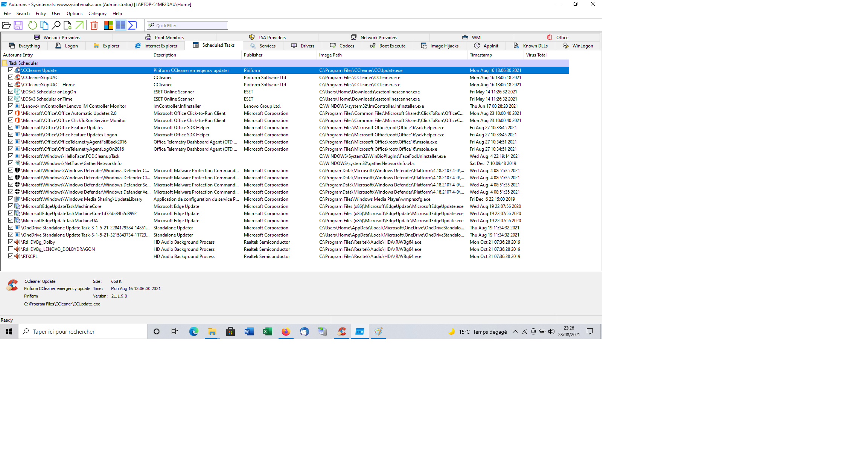This screenshot has width=868, height=464.
Task: Open Word from taskbar
Action: tap(249, 331)
